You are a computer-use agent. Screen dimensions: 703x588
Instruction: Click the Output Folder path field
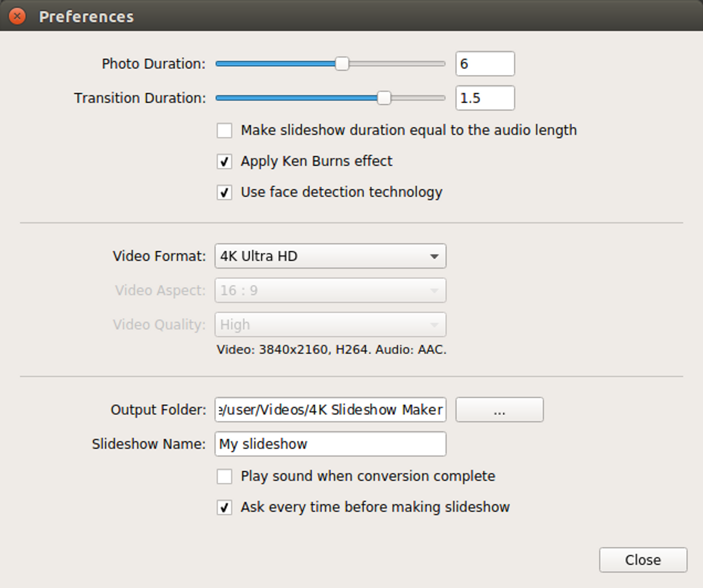(x=330, y=410)
